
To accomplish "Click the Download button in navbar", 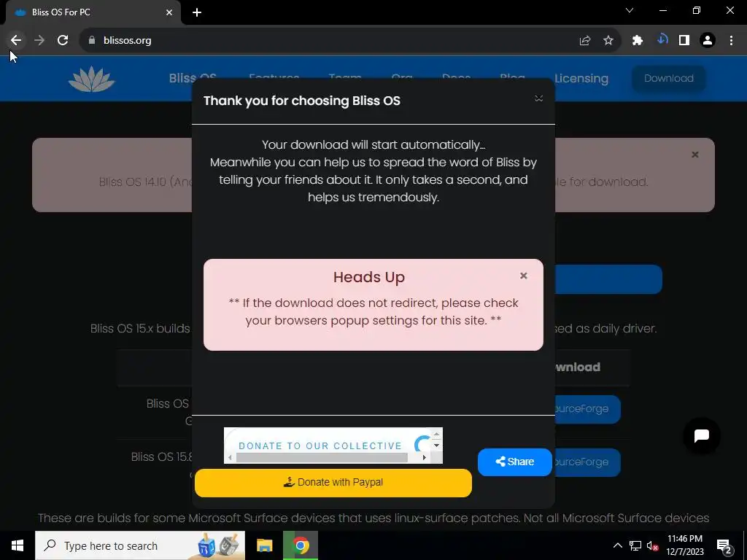I will 669,79.
